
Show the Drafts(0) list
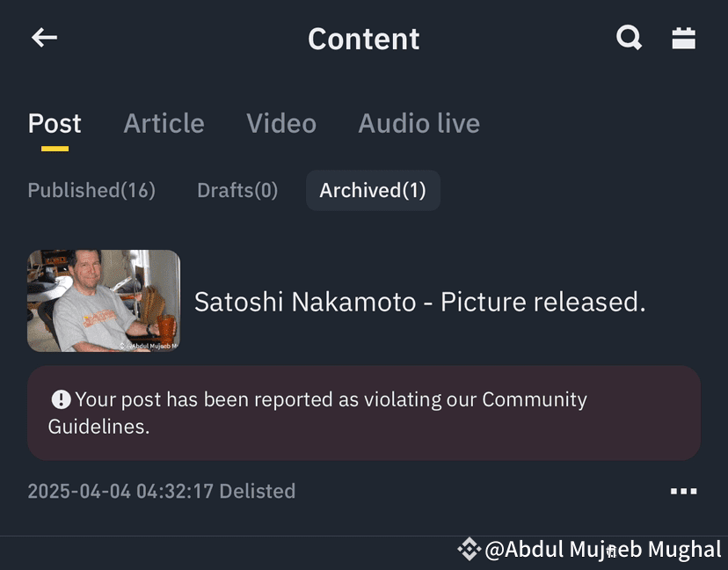[x=237, y=191]
